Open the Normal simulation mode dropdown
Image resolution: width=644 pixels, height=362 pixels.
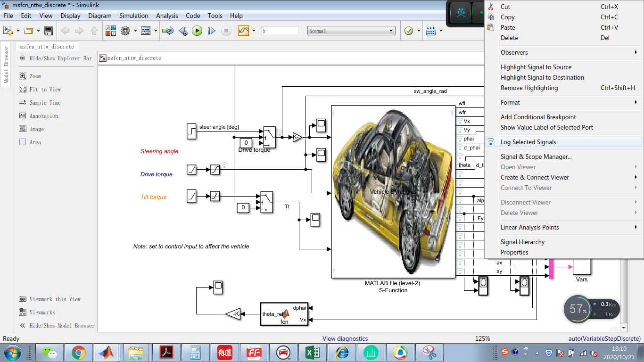tap(351, 31)
